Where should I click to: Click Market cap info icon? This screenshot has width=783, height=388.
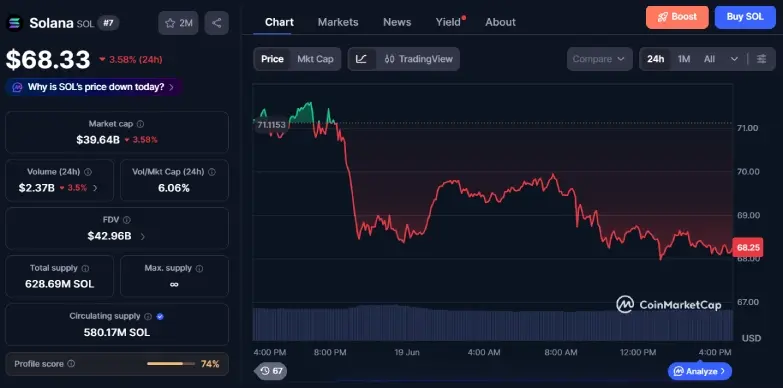(x=140, y=124)
